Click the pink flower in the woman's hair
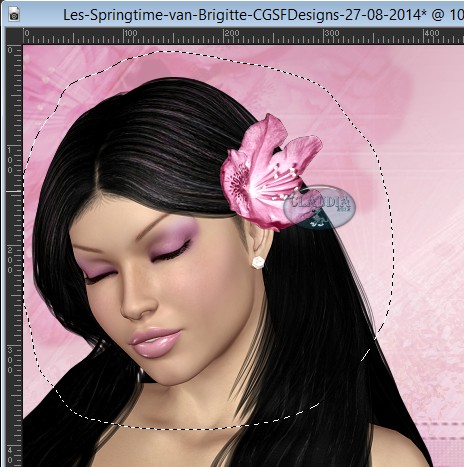The width and height of the screenshot is (464, 467). (271, 173)
